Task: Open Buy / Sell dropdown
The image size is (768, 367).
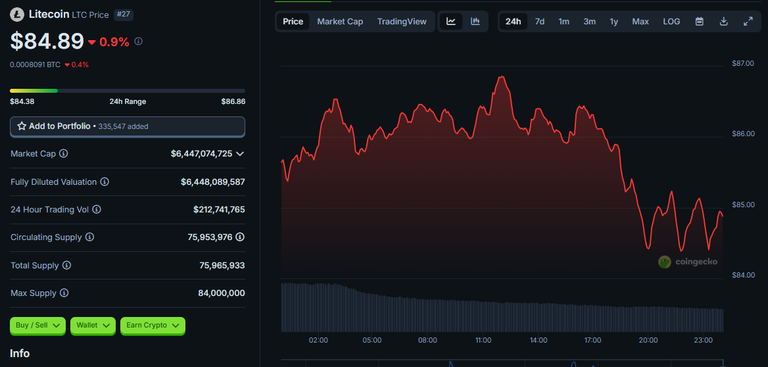Action: [x=38, y=325]
